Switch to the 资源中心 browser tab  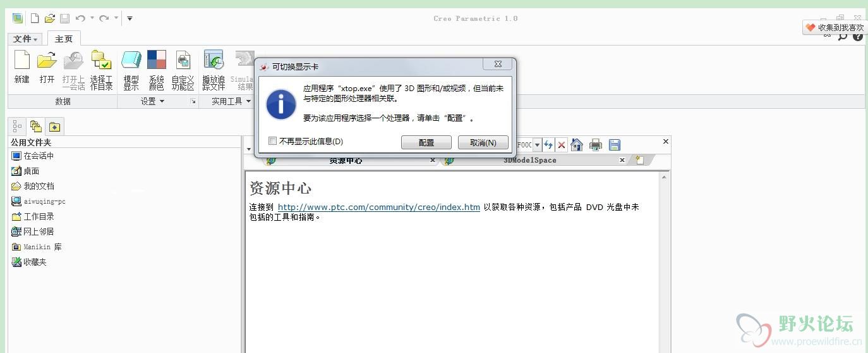click(x=346, y=161)
